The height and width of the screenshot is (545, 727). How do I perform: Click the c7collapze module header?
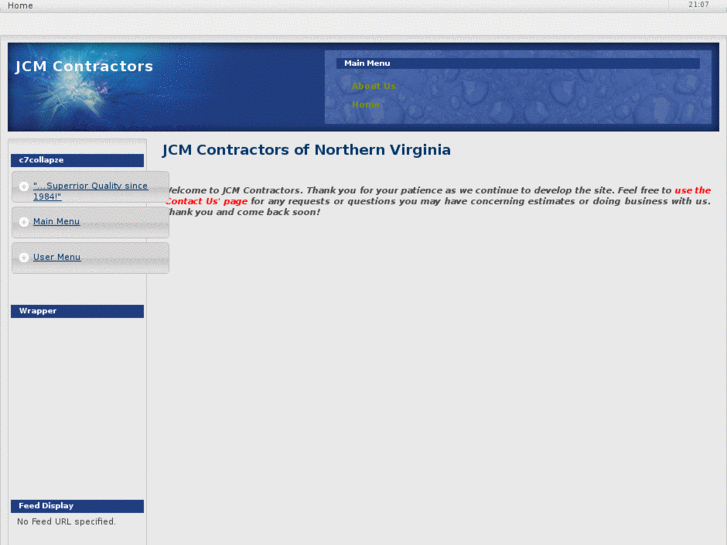77,160
